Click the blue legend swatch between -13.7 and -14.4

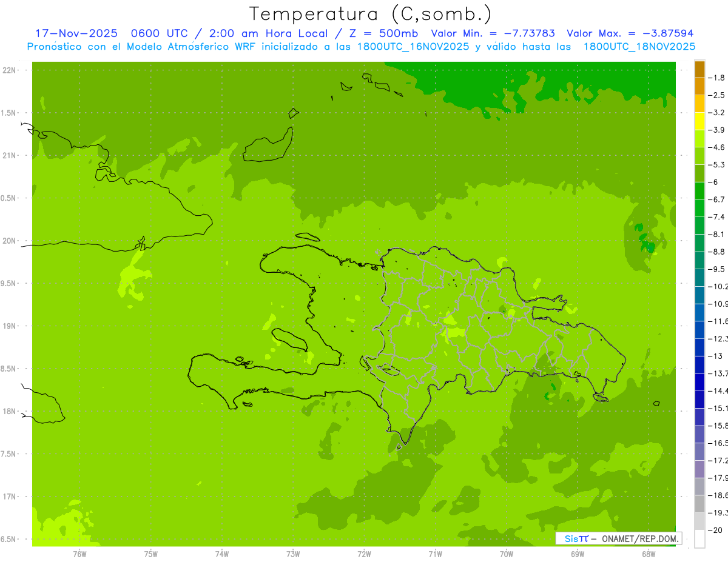pos(699,382)
